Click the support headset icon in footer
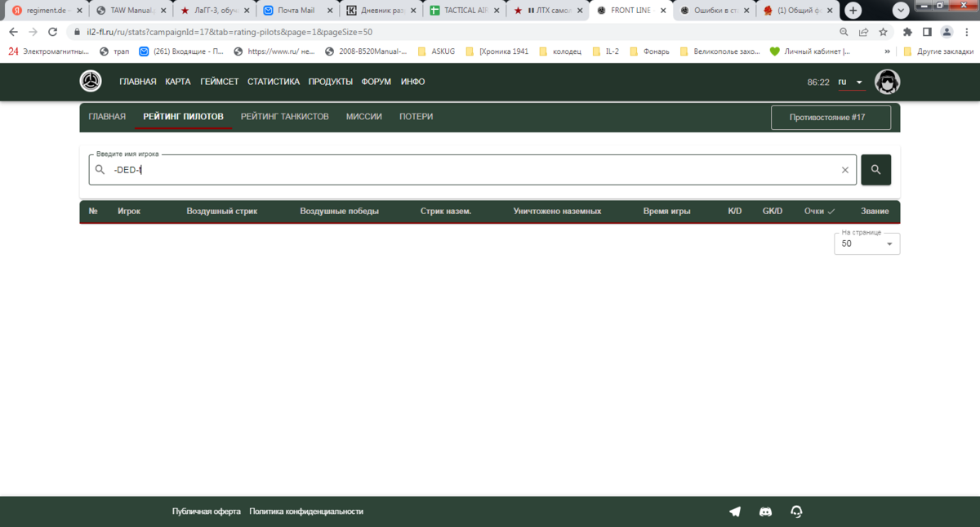This screenshot has height=527, width=980. pyautogui.click(x=796, y=511)
